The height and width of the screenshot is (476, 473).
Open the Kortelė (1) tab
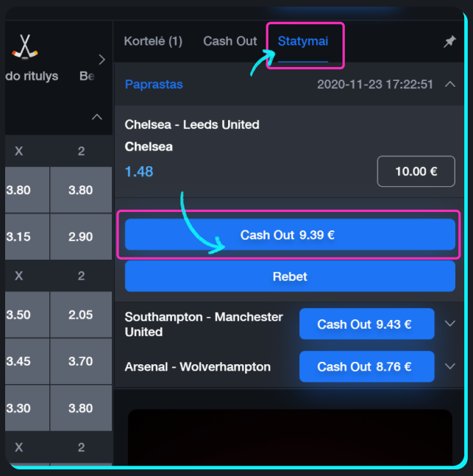tap(153, 41)
